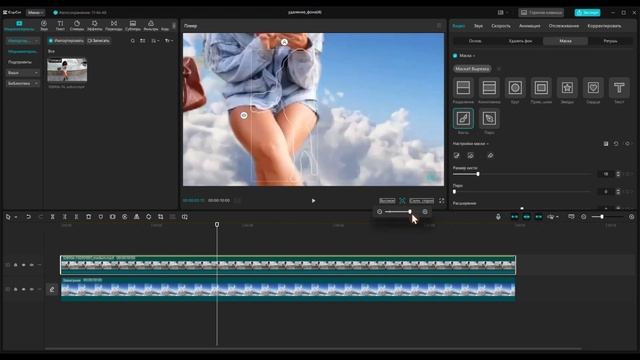Open the Mask sub-tab
Viewport: 640px width, 360px height.
(565, 41)
